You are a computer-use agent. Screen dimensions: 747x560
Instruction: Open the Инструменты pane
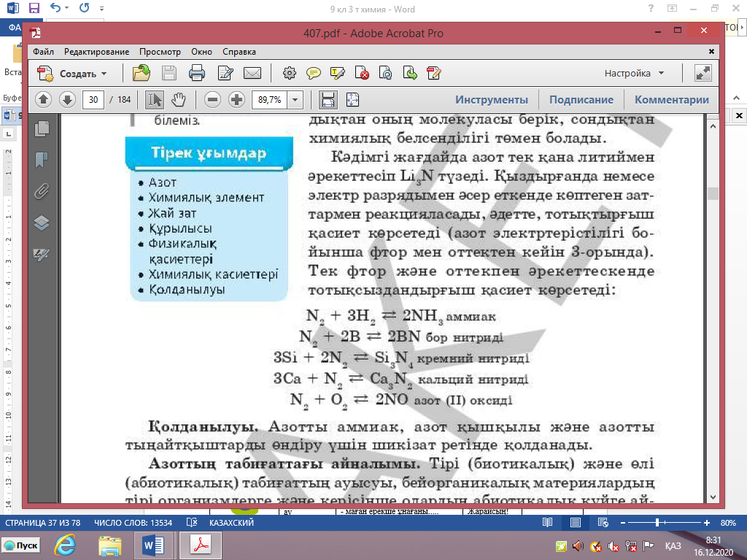(492, 100)
